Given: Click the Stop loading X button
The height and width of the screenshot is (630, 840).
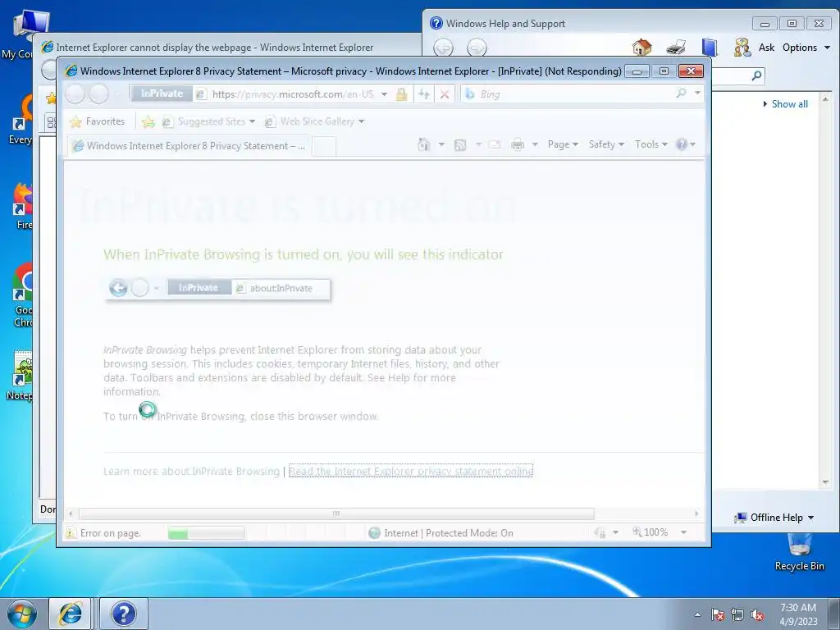Looking at the screenshot, I should [444, 94].
